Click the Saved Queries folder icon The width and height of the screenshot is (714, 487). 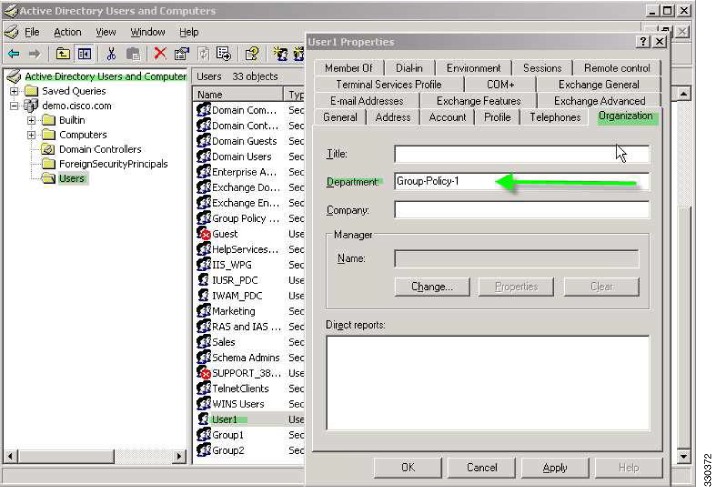pos(31,91)
